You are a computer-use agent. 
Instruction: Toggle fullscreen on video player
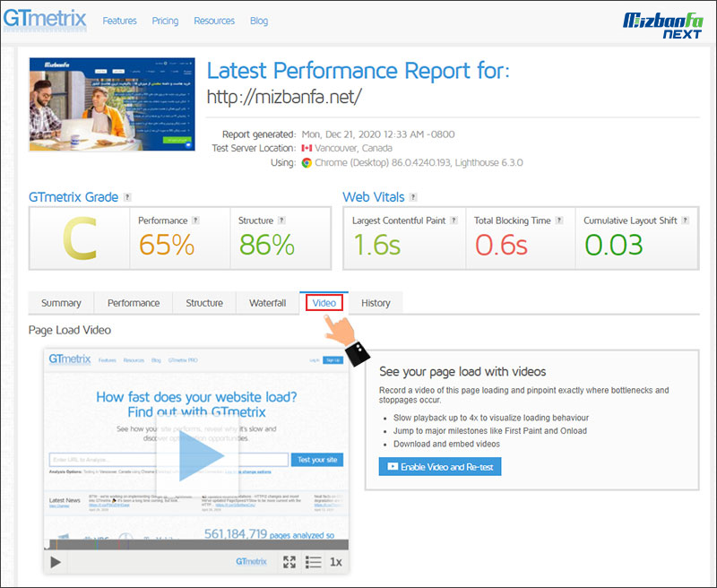pos(289,562)
